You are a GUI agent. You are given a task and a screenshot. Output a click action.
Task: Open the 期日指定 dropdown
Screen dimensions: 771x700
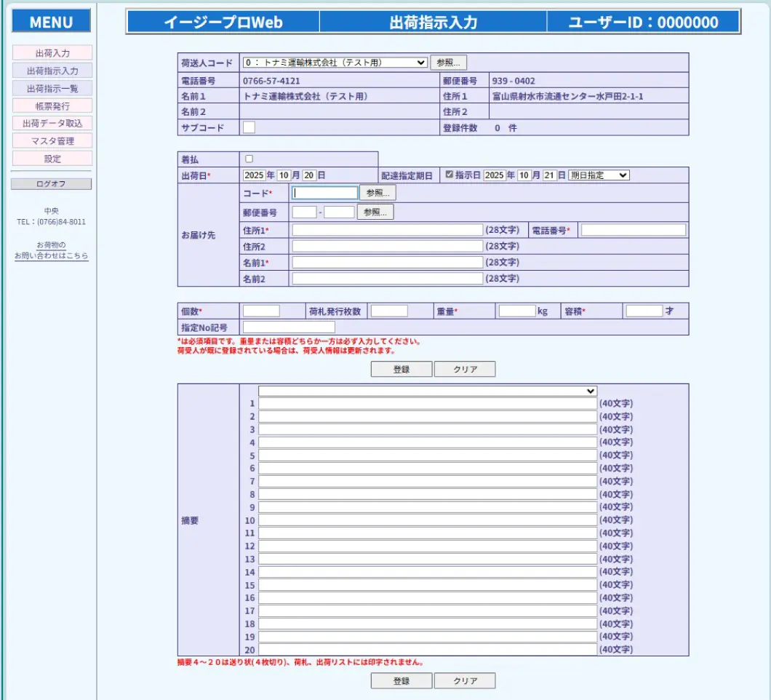(599, 175)
